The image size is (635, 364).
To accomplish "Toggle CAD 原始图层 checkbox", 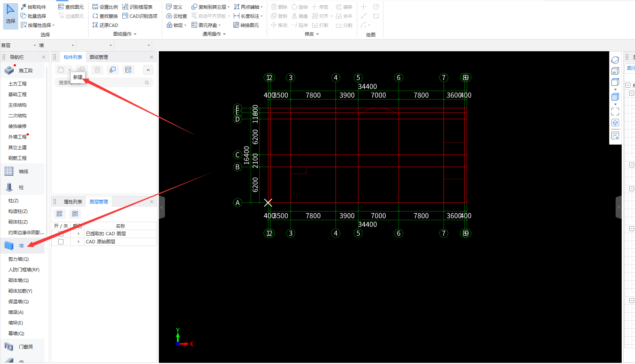I will (61, 242).
